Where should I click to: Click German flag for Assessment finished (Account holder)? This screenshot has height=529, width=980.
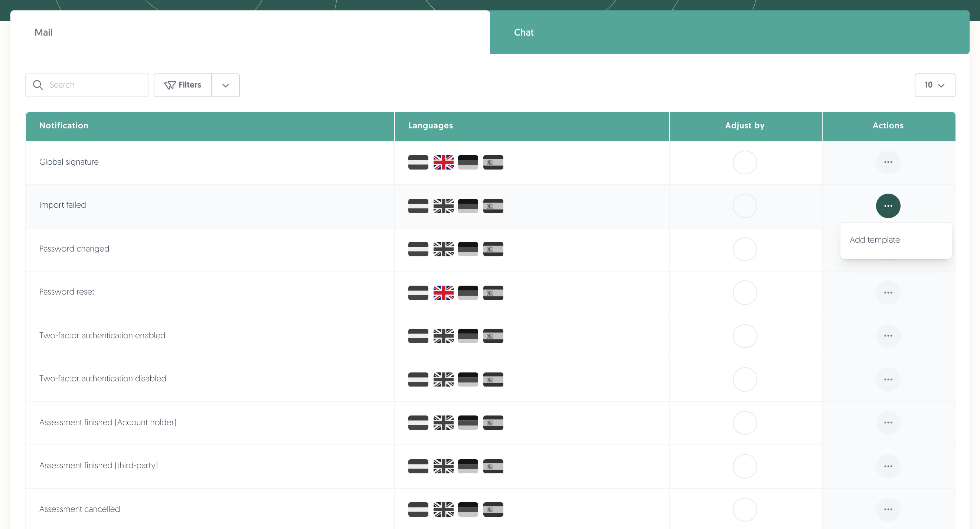click(468, 423)
